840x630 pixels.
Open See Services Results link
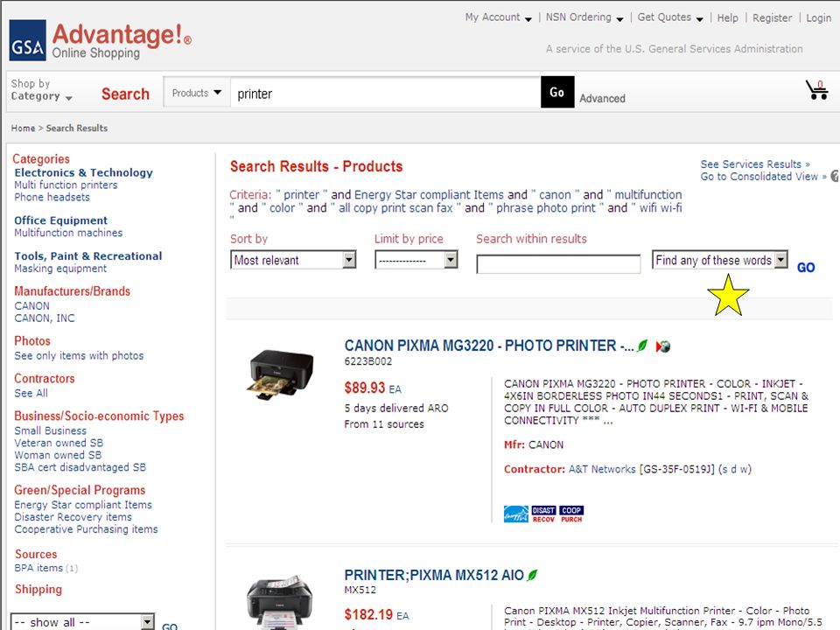point(755,164)
